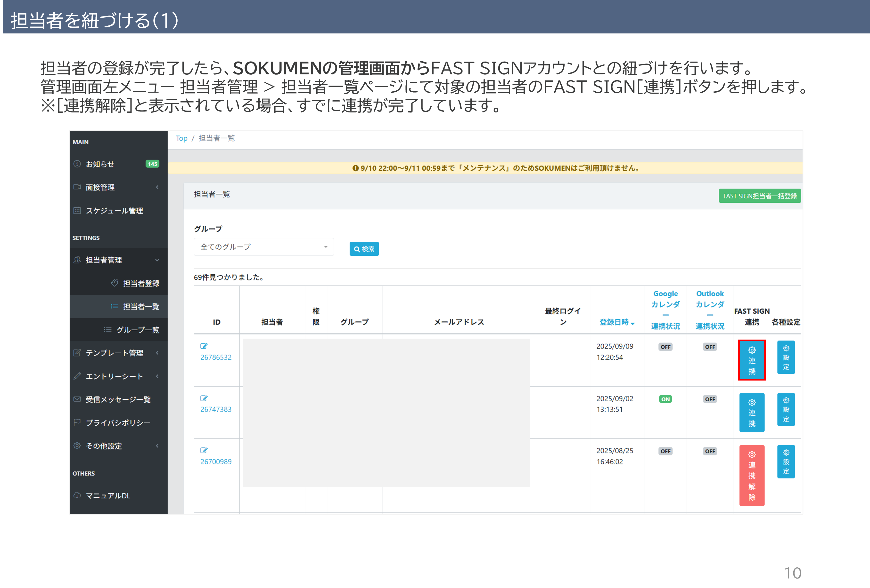870x588 pixels.
Task: Click Google calendar ON badge in second row
Action: 665,399
